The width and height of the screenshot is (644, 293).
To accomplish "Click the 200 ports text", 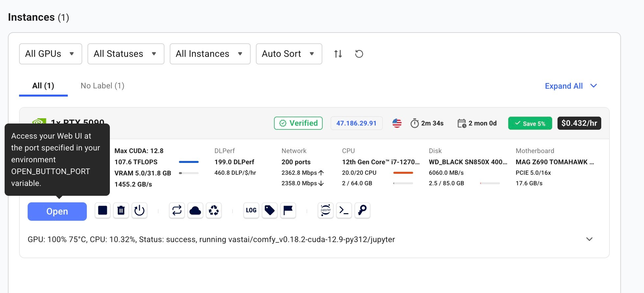I will 296,162.
